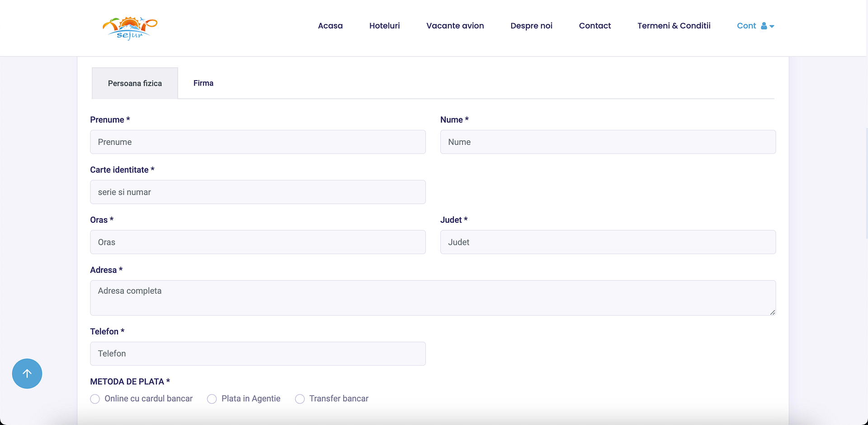The height and width of the screenshot is (425, 868).
Task: Expand the Cont dropdown arrow
Action: (x=772, y=27)
